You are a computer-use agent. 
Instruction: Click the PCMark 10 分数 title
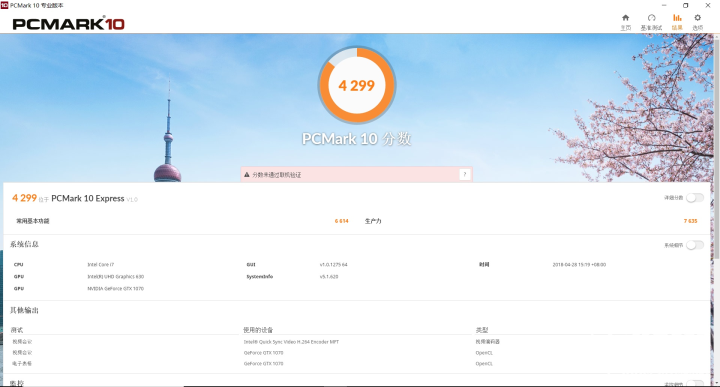click(x=356, y=139)
